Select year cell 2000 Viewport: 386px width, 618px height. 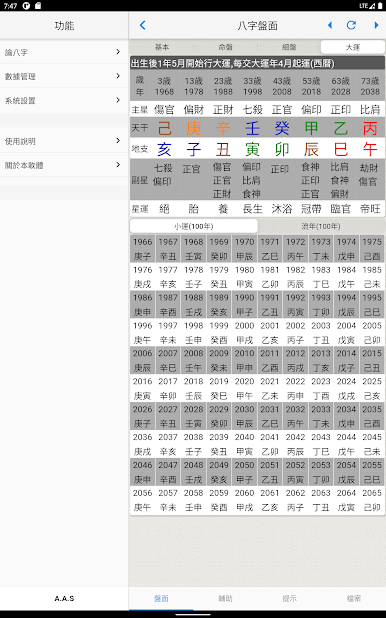pyautogui.click(x=244, y=332)
